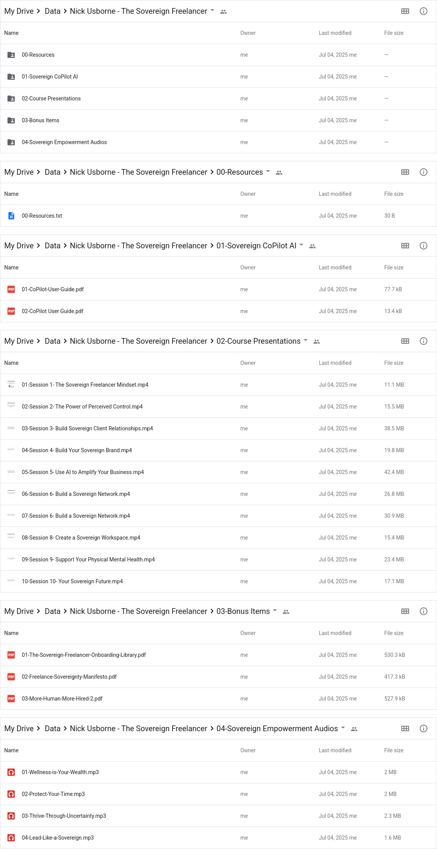Go to Data folder in the 00-Resources breadcrumb
437x868 pixels.
pyautogui.click(x=53, y=172)
